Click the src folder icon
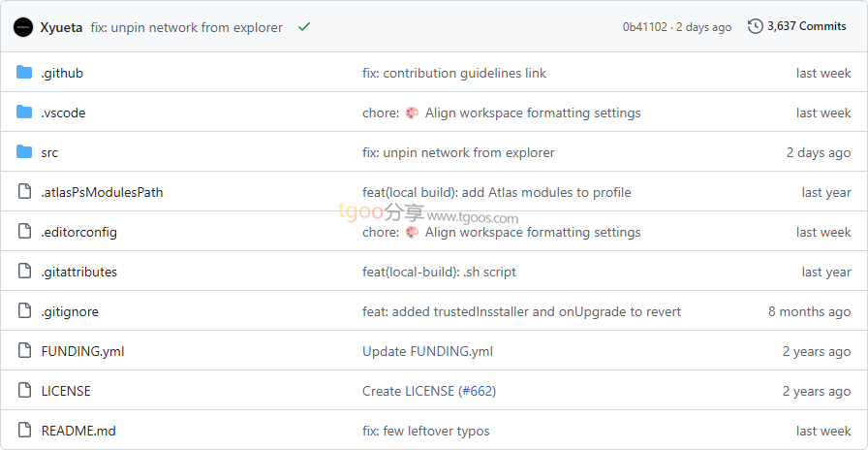This screenshot has width=868, height=450. tap(24, 152)
